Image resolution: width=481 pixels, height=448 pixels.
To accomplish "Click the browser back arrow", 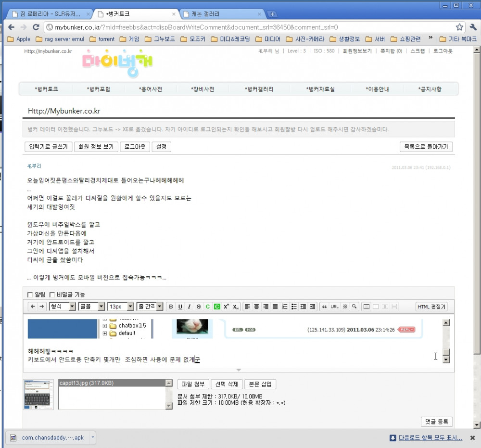I will coord(12,27).
